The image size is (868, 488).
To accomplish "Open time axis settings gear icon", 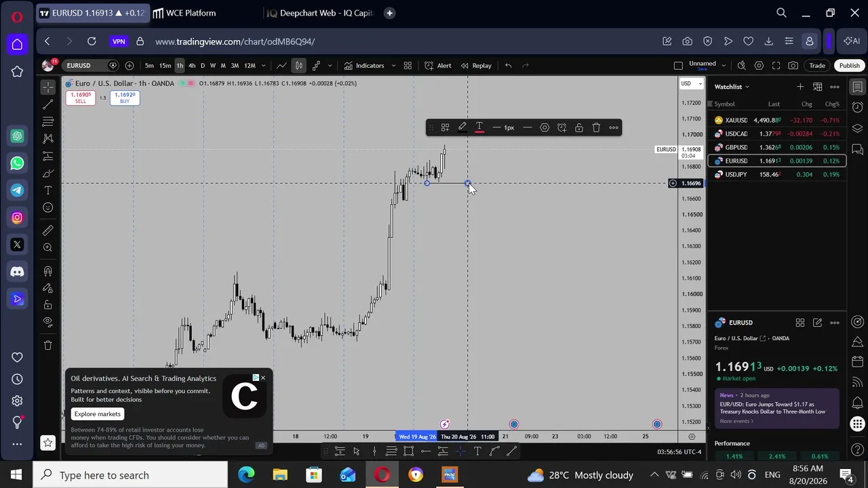I will [692, 436].
